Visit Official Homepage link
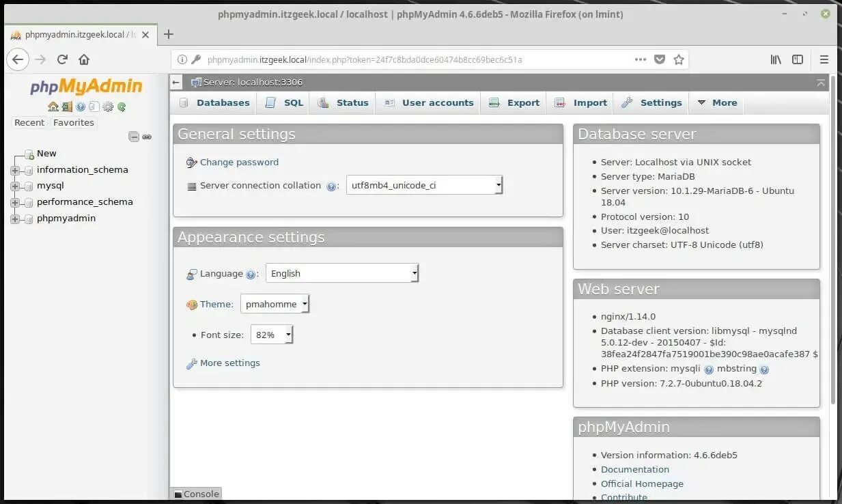This screenshot has height=504, width=842. 642,484
